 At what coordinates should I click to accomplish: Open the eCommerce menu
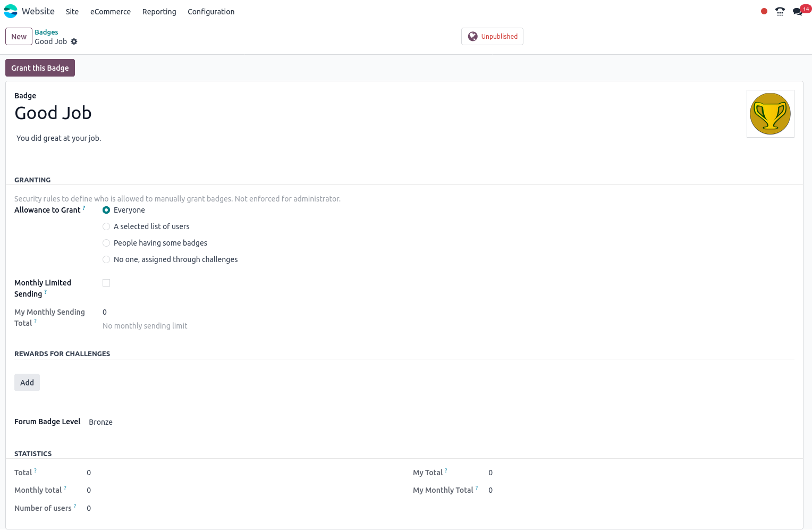pos(110,12)
